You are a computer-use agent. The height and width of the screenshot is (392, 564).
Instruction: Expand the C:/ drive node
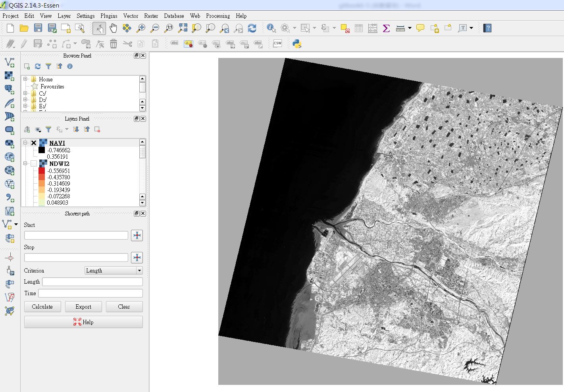click(25, 93)
